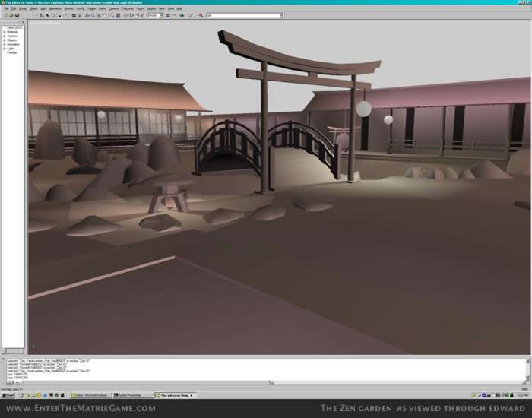Image resolution: width=532 pixels, height=418 pixels.
Task: Click the Windows Start button
Action: [x=8, y=396]
